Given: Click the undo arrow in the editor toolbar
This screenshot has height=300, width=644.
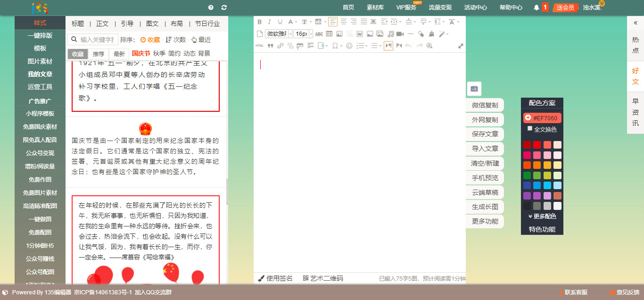Looking at the screenshot, I should [x=409, y=46].
